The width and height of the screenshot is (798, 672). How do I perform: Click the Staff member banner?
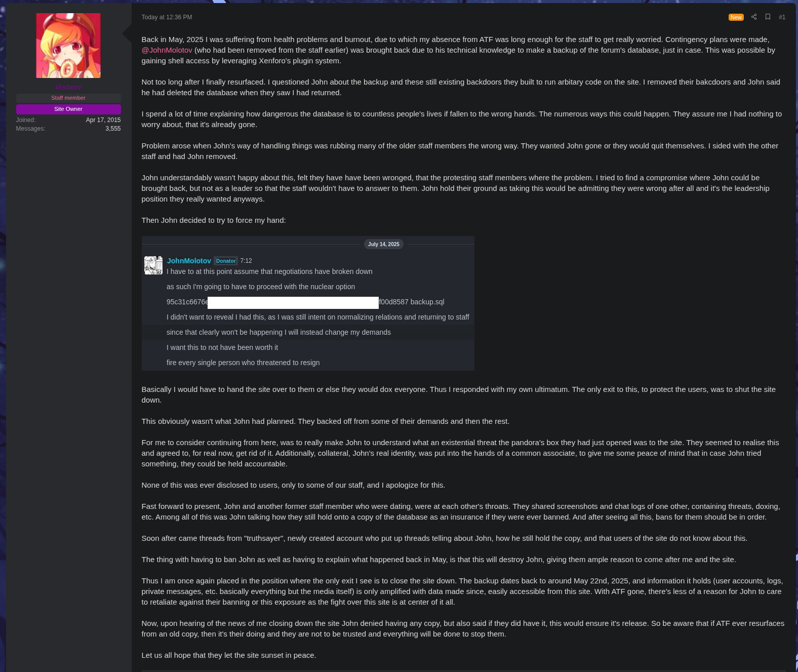click(x=68, y=98)
